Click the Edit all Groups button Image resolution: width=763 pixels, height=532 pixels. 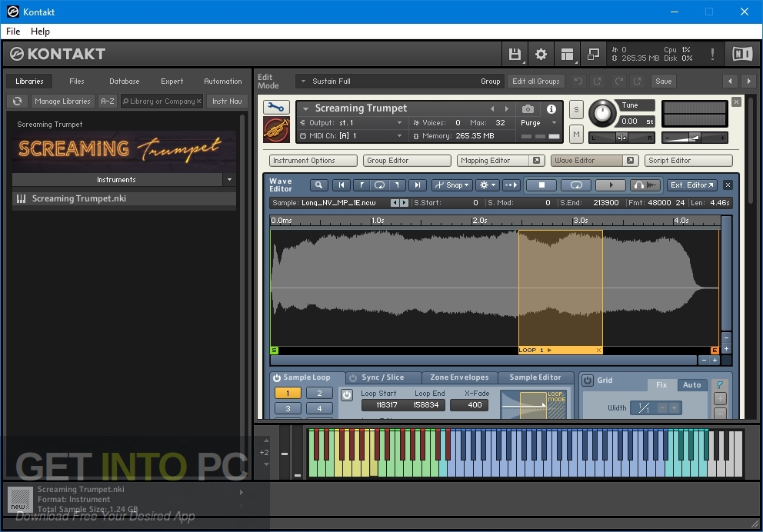click(x=536, y=81)
